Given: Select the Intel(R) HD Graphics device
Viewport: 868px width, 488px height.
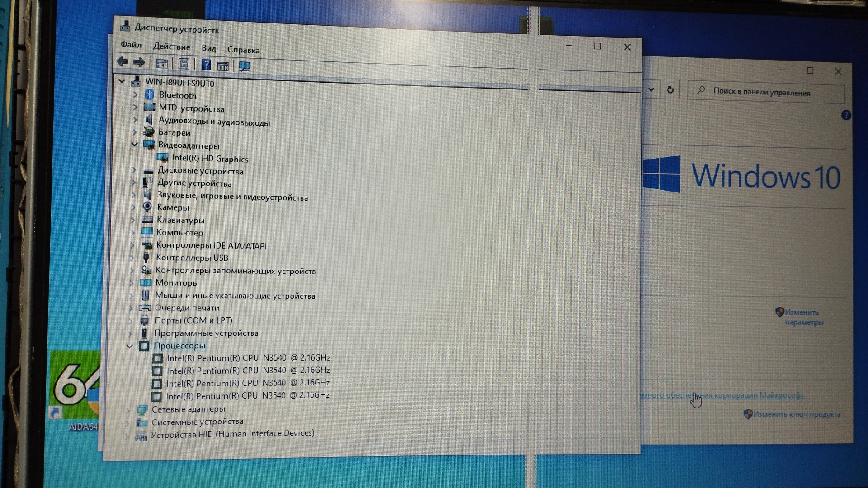Looking at the screenshot, I should click(x=210, y=159).
